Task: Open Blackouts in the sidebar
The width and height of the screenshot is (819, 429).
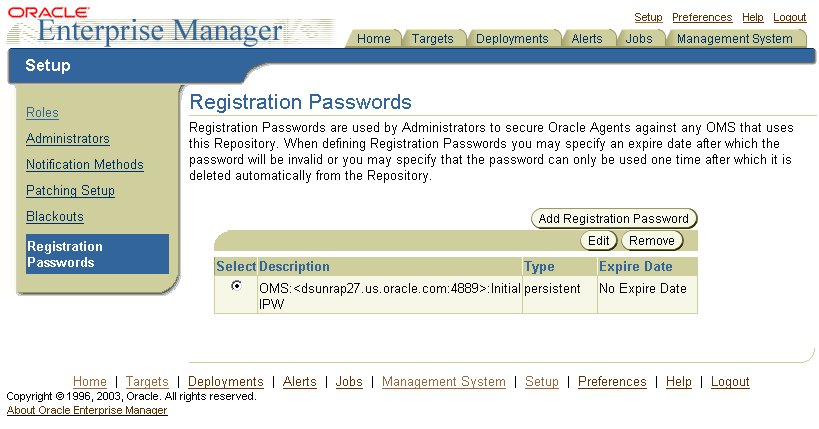Action: click(x=54, y=217)
